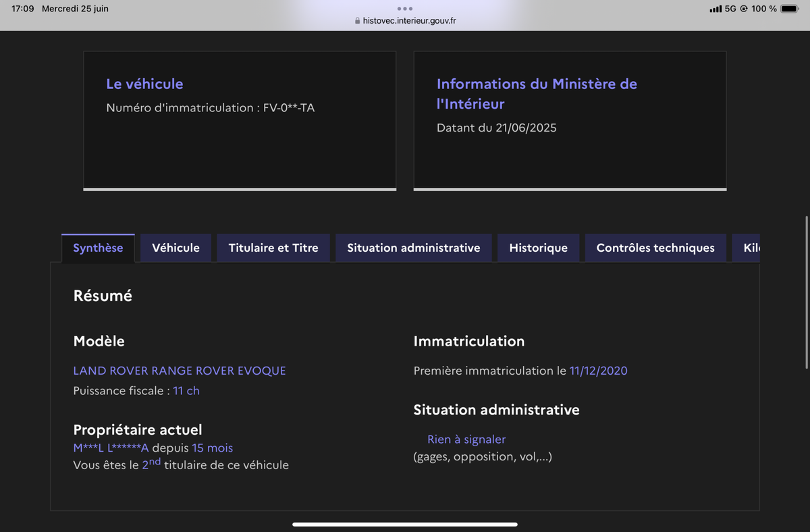
Task: Open the Synthèse tab
Action: [98, 248]
